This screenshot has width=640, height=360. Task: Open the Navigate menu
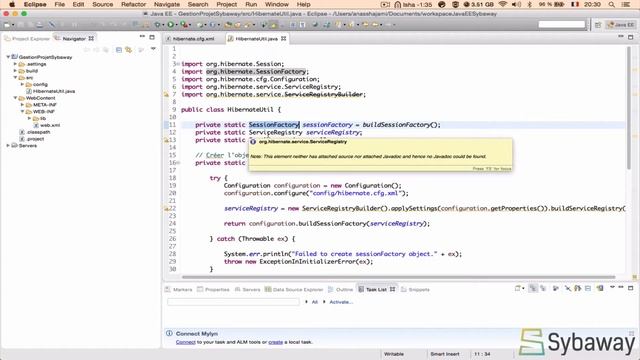pos(167,4)
